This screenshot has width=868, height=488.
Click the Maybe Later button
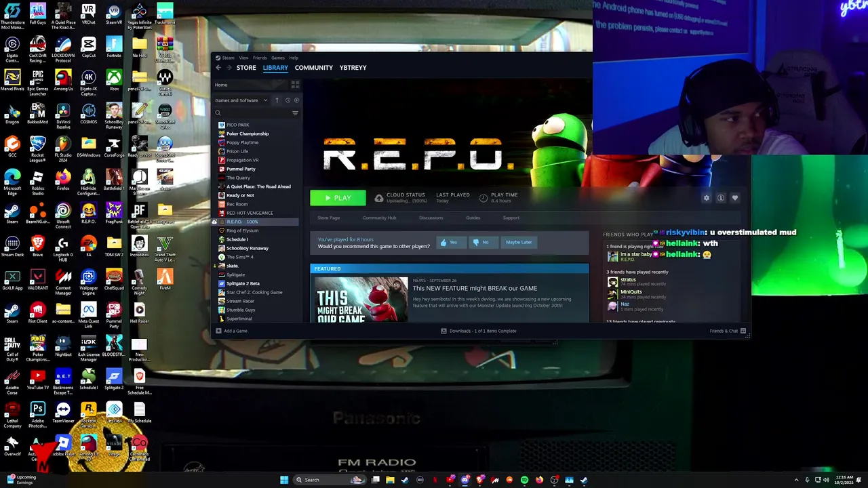(519, 243)
